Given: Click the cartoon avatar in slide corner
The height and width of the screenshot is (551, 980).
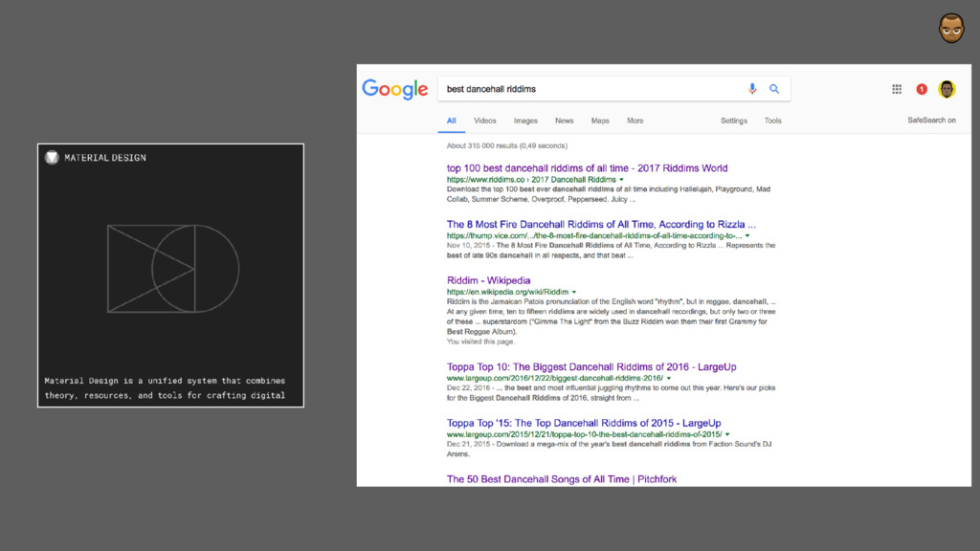Looking at the screenshot, I should [951, 28].
